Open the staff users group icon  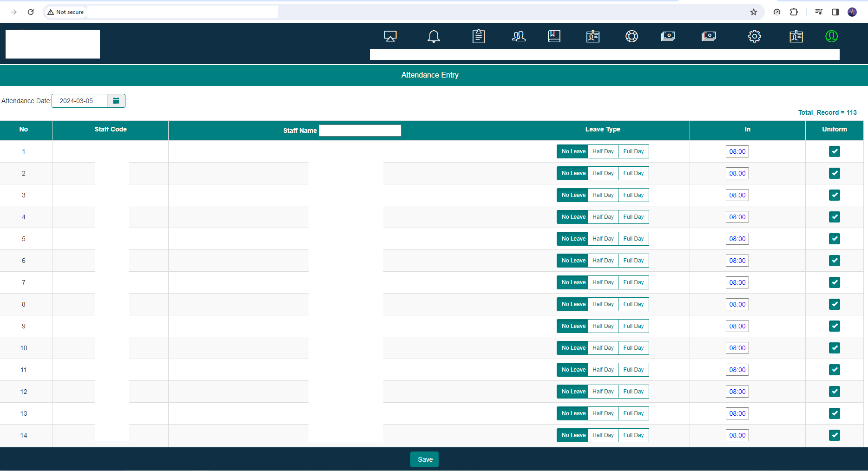click(519, 36)
